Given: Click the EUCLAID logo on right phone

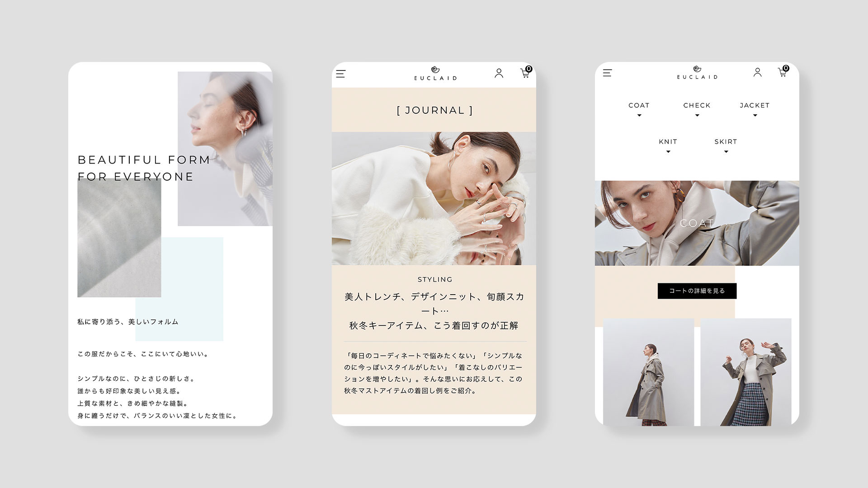Looking at the screenshot, I should point(696,73).
